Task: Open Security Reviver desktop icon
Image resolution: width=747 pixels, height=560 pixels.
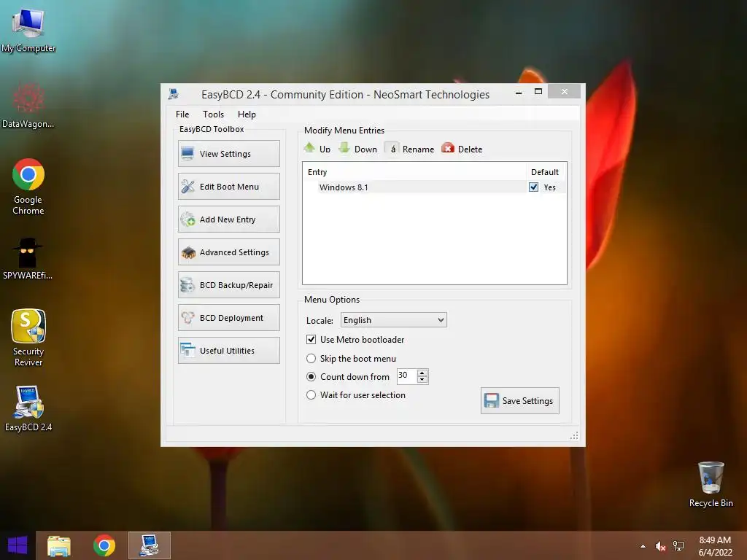Action: pyautogui.click(x=28, y=337)
